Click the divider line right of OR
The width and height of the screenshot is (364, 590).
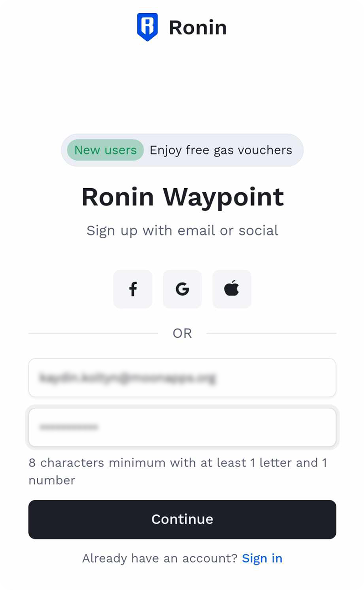coord(272,333)
